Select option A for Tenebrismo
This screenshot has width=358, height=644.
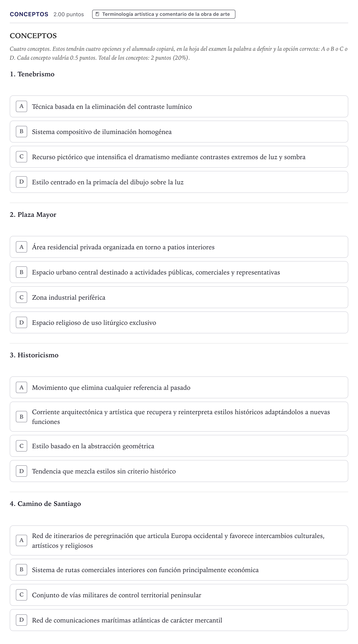click(179, 107)
